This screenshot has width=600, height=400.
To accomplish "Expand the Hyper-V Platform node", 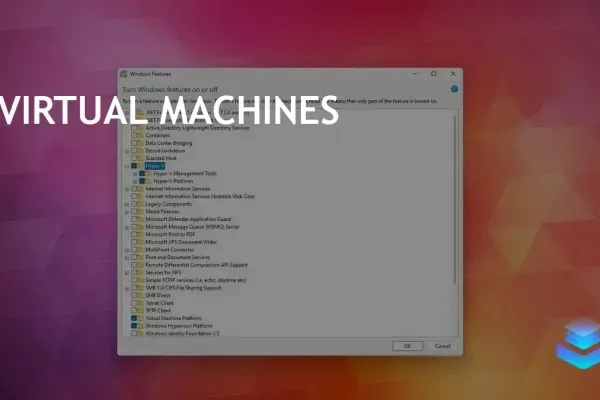I will click(135, 181).
